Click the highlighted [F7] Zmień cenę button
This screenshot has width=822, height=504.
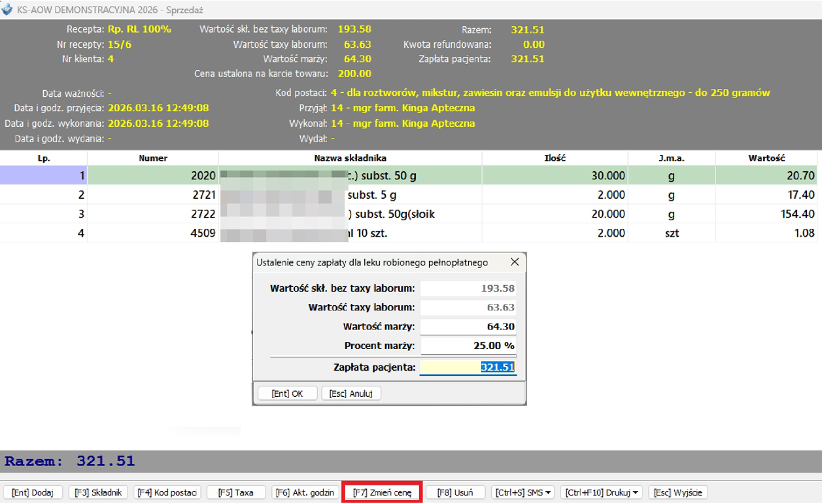[383, 492]
